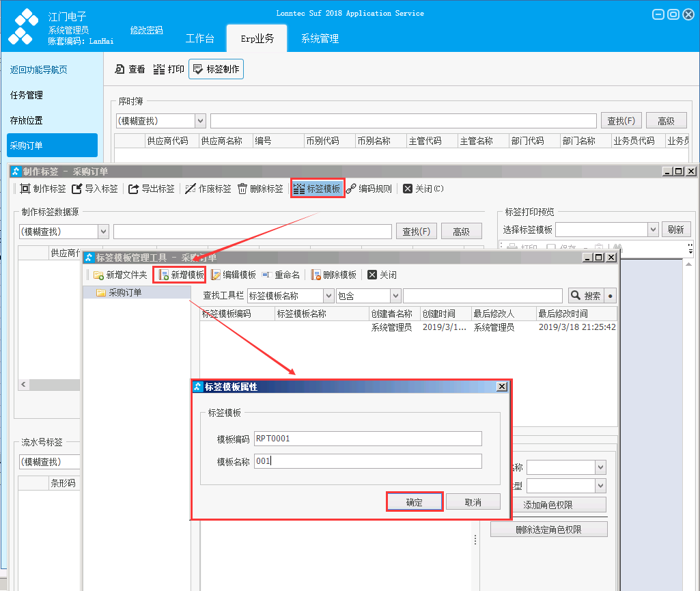Click 删除选定角色权限 button

(548, 530)
